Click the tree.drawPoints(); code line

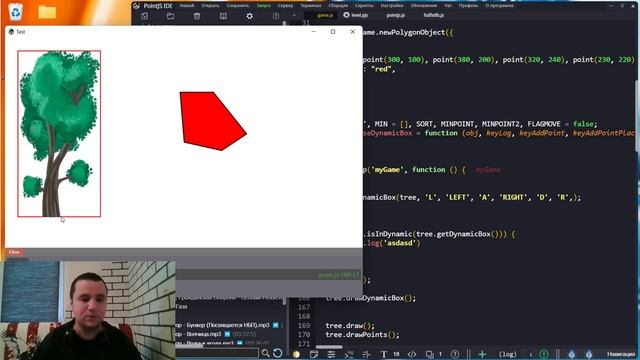click(362, 335)
